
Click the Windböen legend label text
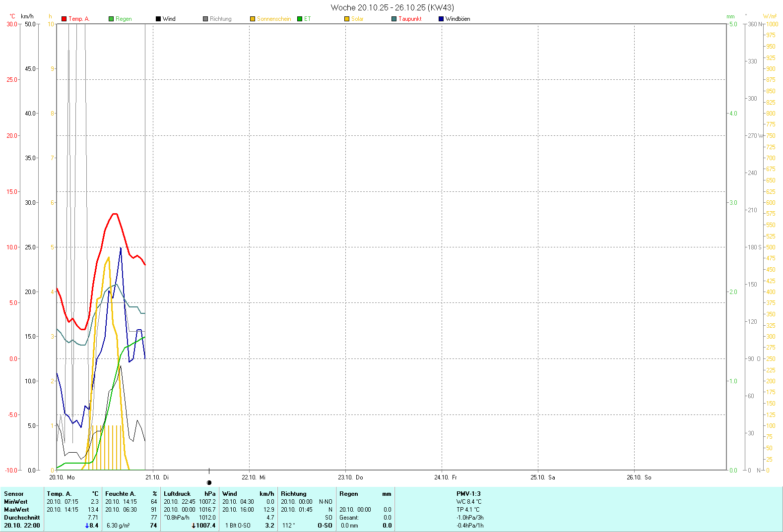pos(457,19)
